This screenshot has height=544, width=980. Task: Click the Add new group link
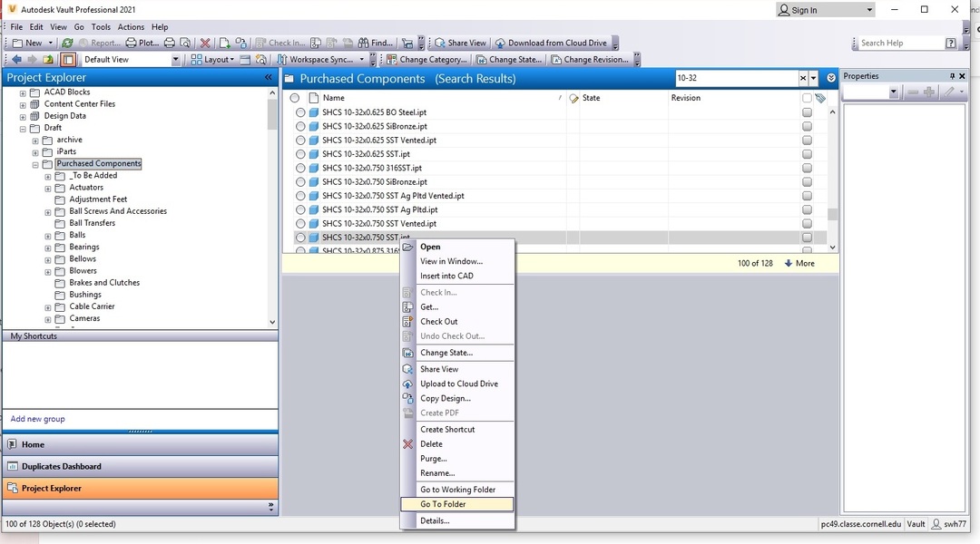pos(37,419)
